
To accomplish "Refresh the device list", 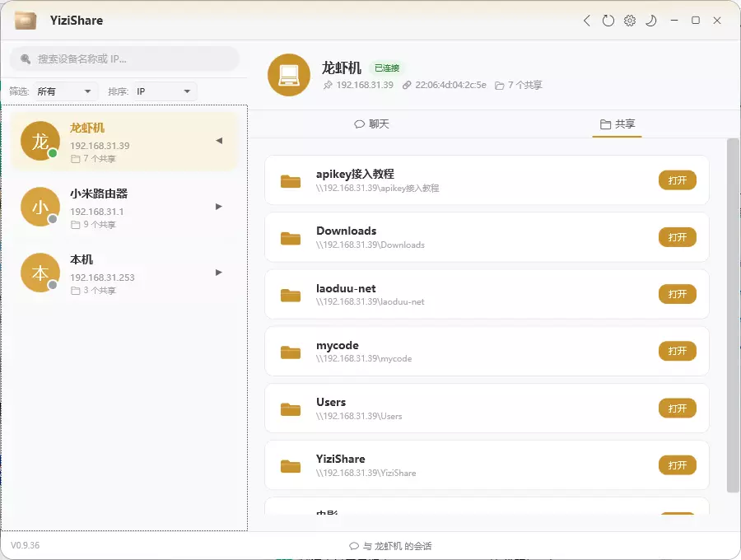I will click(608, 21).
